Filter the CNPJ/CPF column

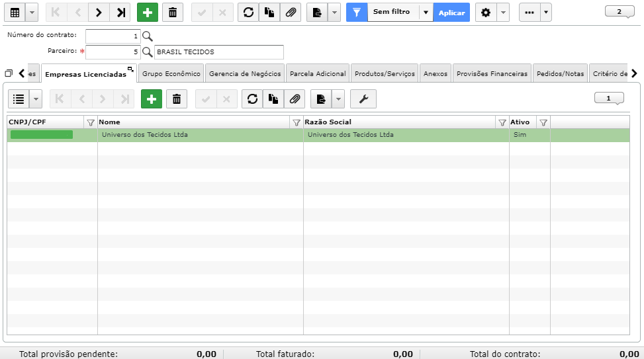(x=91, y=122)
